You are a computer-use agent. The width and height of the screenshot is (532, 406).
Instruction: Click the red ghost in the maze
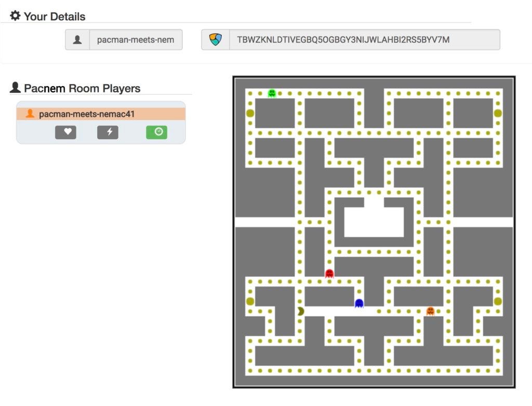[329, 274]
